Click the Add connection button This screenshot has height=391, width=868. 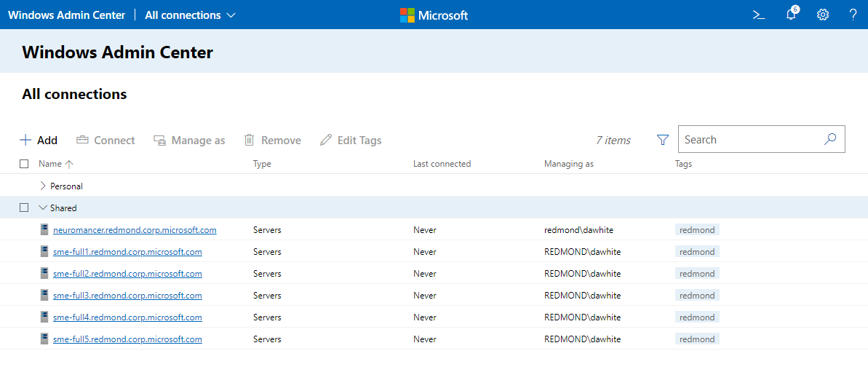pos(39,140)
